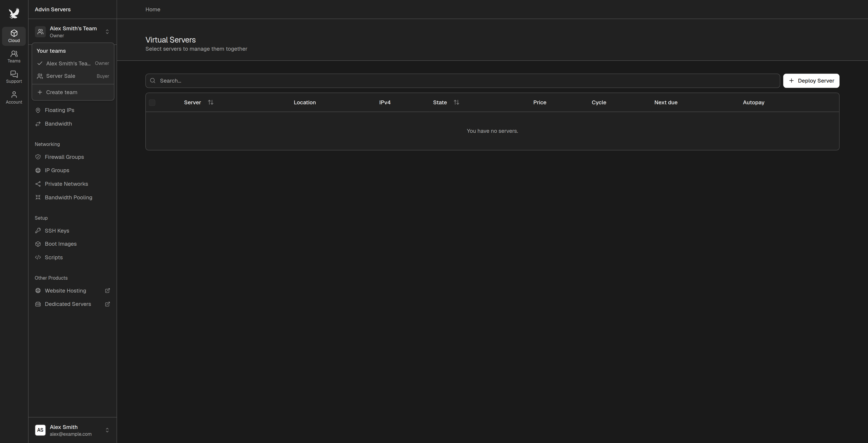Click the external link icon beside Website Hosting
Image resolution: width=868 pixels, height=443 pixels.
(x=108, y=291)
